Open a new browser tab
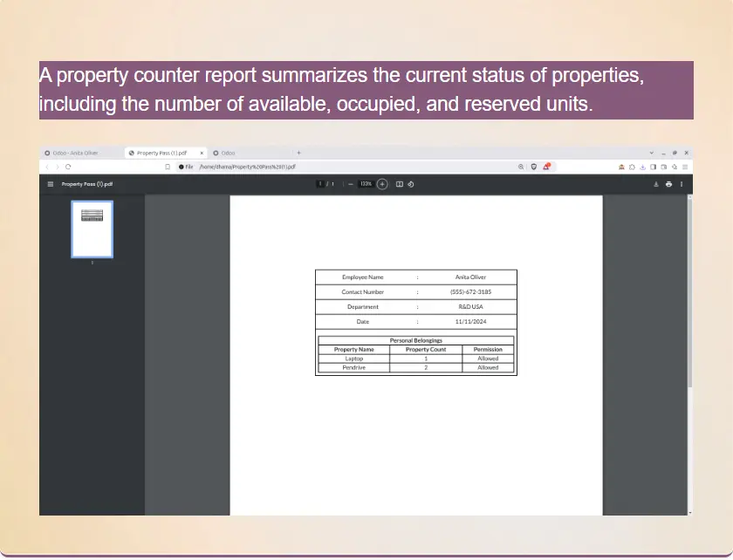 point(298,153)
